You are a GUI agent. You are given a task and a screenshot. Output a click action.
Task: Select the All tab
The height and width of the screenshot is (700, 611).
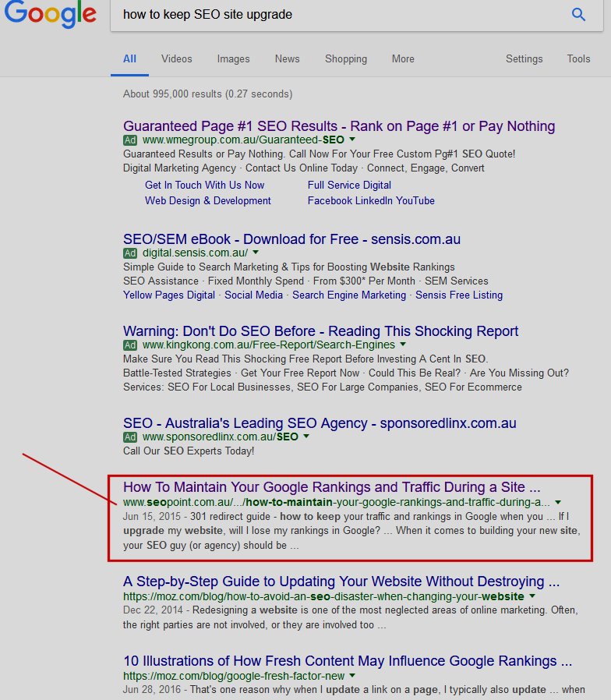pyautogui.click(x=129, y=59)
